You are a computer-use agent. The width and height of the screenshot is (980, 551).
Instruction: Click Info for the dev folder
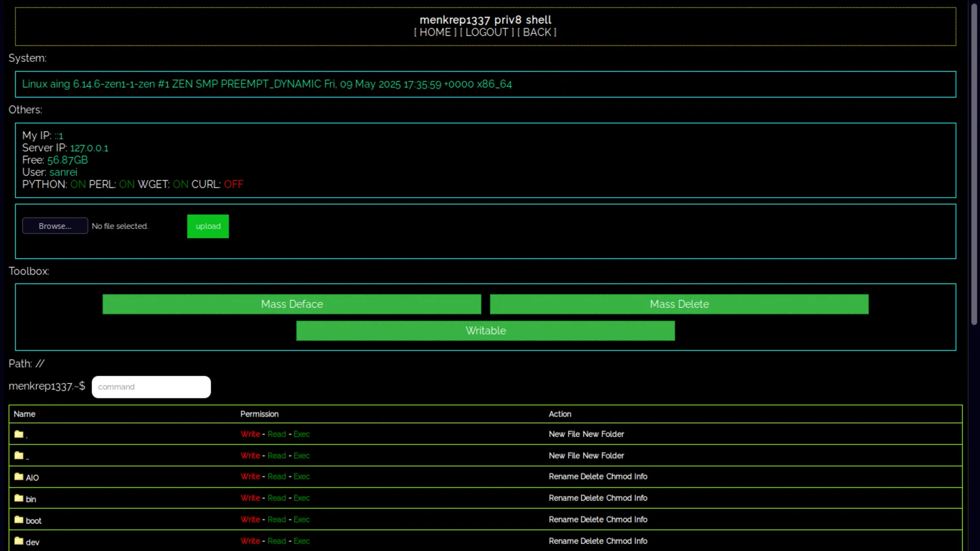(x=641, y=541)
